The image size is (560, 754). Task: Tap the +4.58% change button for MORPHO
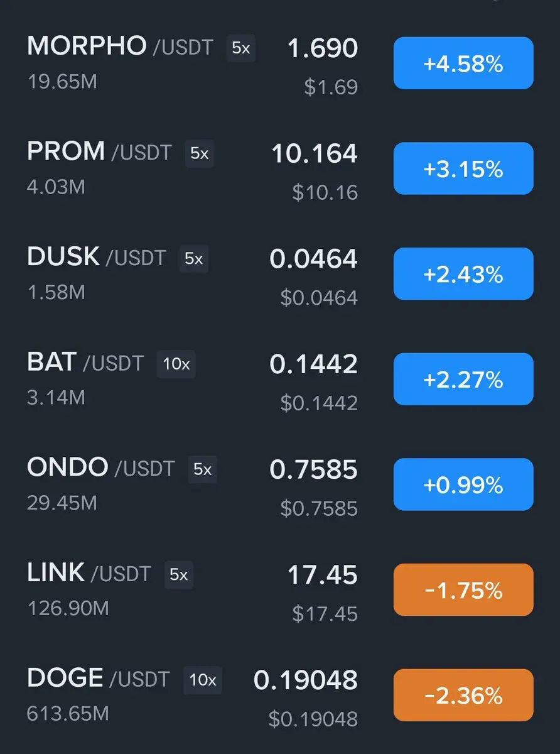coord(463,63)
